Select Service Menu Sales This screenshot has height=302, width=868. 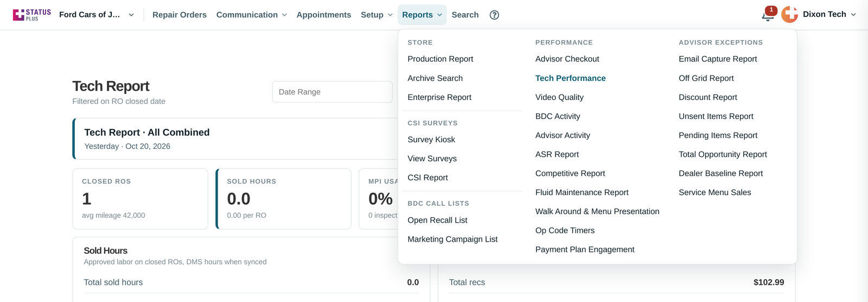click(715, 192)
